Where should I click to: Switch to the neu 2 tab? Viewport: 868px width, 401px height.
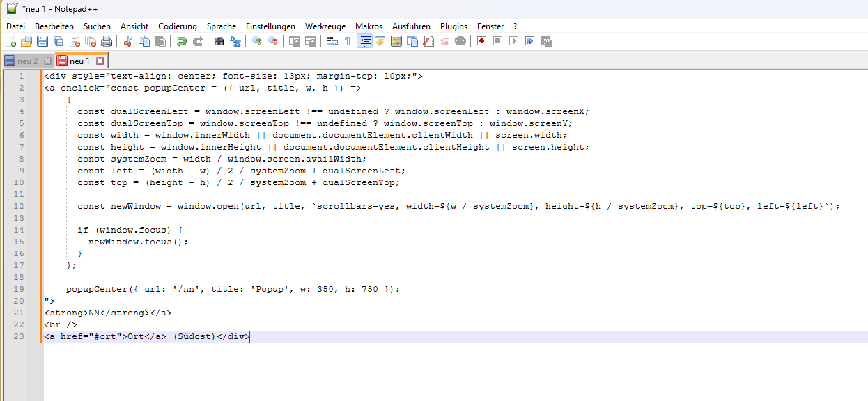[x=28, y=61]
